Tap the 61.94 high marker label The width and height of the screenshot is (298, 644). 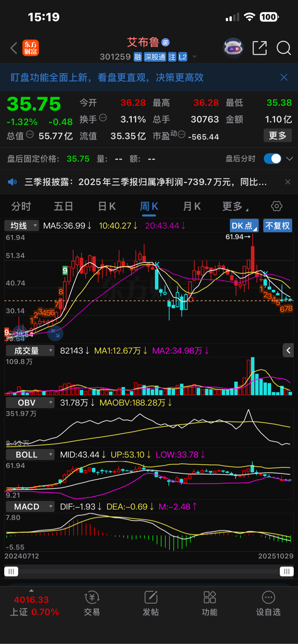(238, 237)
